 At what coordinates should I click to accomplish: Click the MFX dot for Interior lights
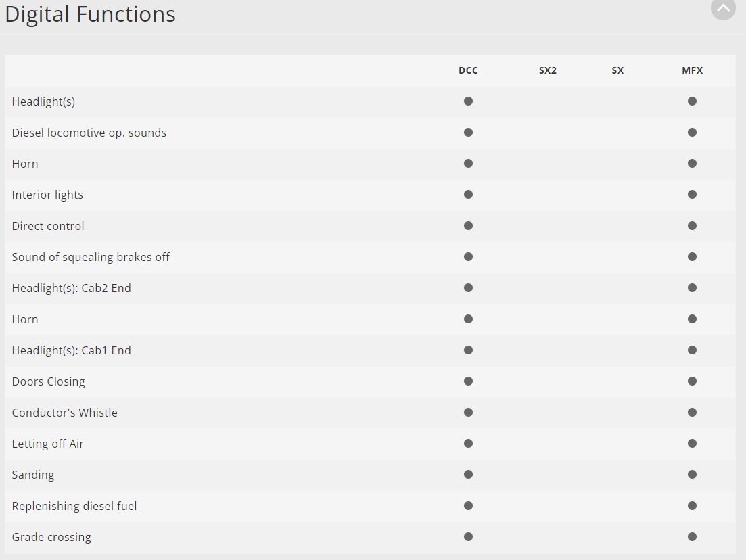692,195
